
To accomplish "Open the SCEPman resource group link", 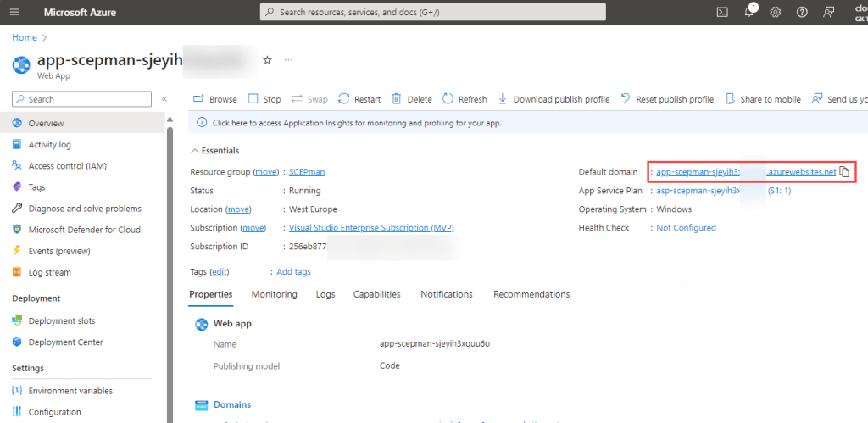I will pos(307,171).
